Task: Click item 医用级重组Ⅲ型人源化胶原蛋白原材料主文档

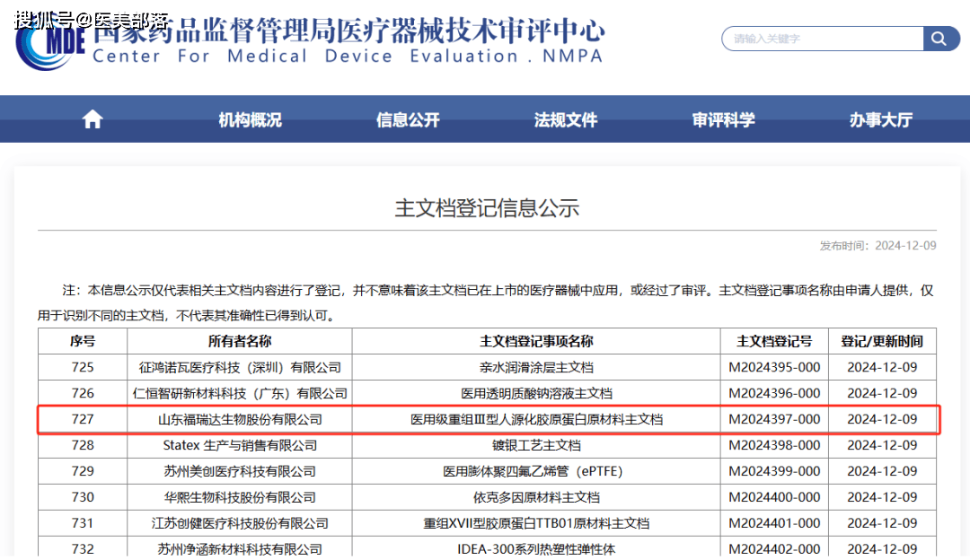Action: 536,420
